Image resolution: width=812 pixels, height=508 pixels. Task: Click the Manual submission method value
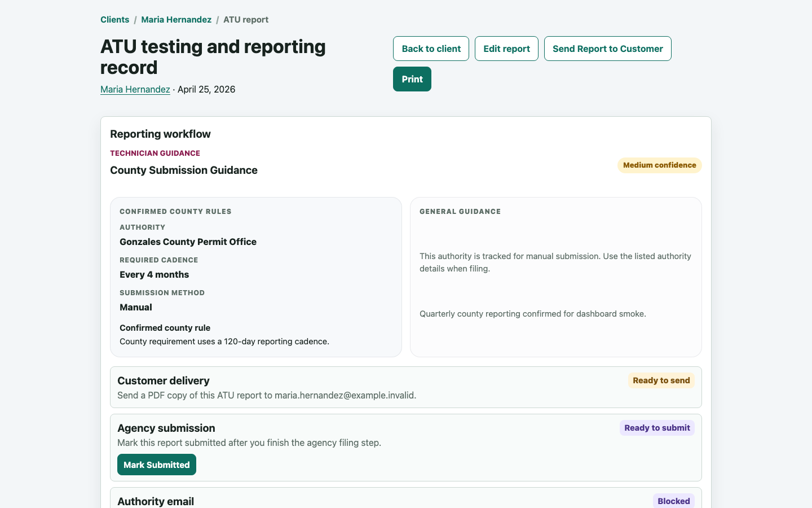click(136, 307)
